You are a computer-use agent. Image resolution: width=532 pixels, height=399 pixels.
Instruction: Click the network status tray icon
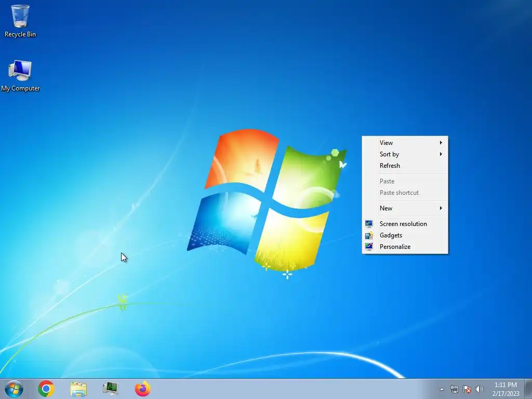pyautogui.click(x=454, y=389)
